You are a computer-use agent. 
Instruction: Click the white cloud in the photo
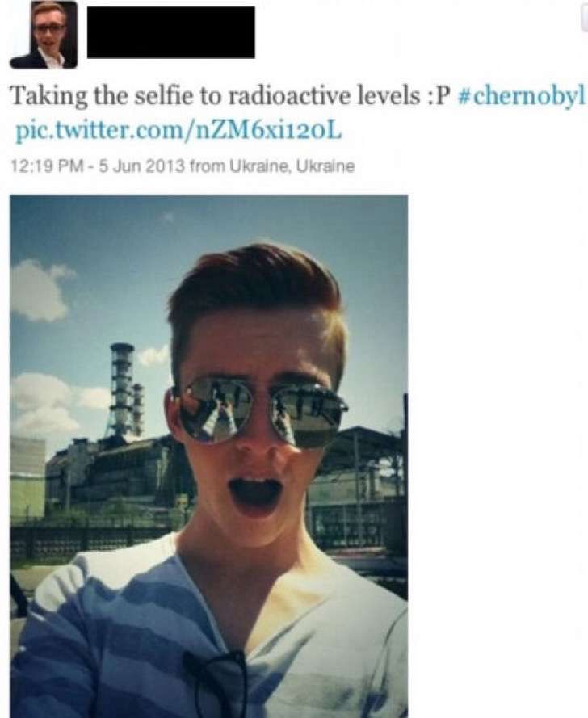point(39,289)
